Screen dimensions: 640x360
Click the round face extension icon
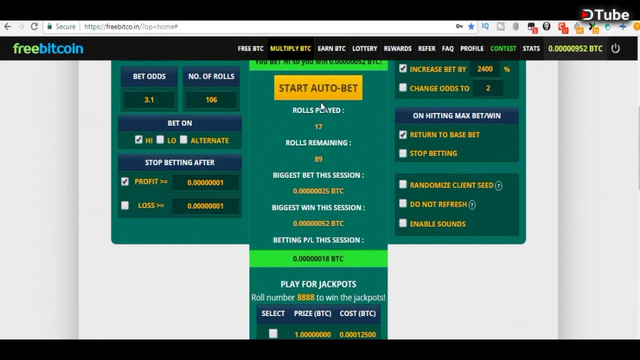(x=547, y=27)
